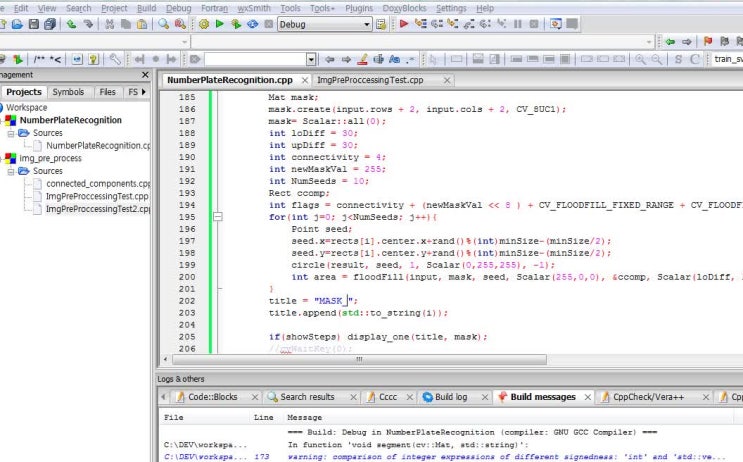Show more Management tabs with the arrow
The image size is (743, 462).
coord(144,91)
